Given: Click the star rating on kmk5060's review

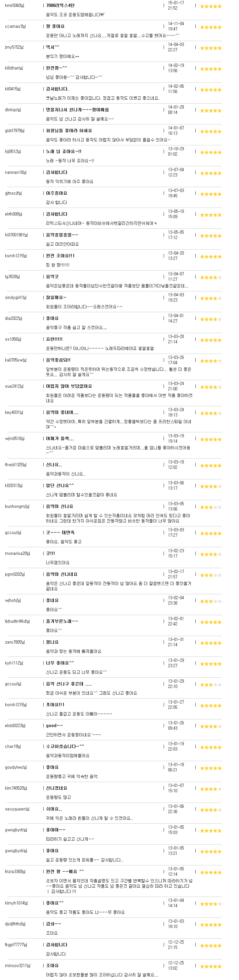Looking at the screenshot, I should tap(211, 7).
